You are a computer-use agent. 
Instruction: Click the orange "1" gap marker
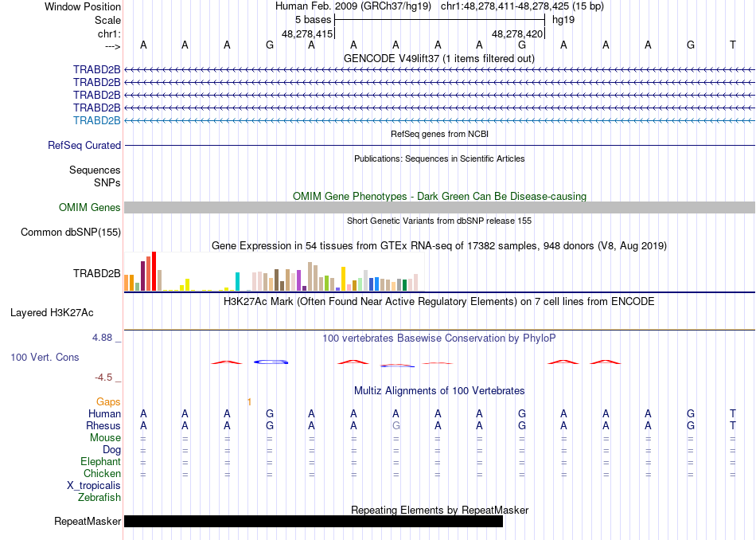(x=249, y=402)
